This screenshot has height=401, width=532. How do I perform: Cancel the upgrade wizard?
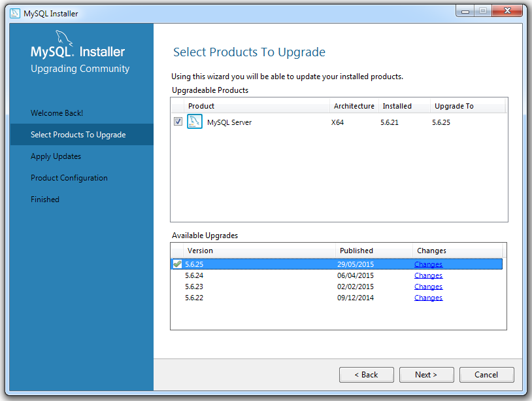tap(486, 375)
